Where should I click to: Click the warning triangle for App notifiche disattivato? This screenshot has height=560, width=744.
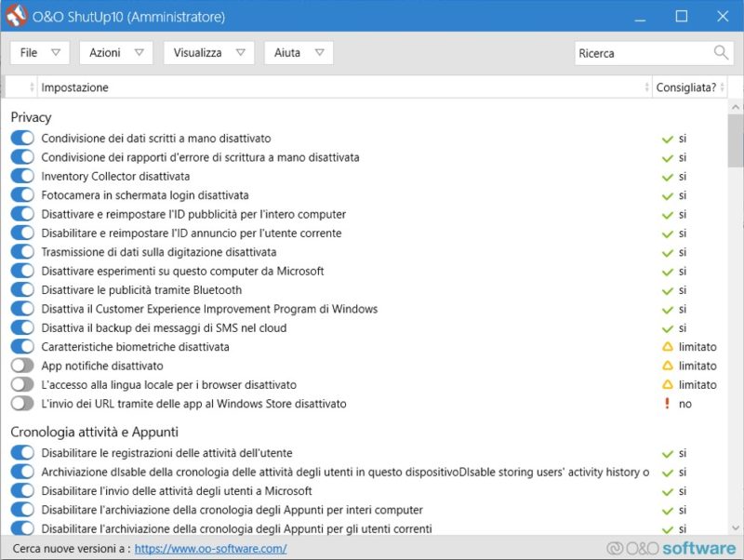(668, 366)
